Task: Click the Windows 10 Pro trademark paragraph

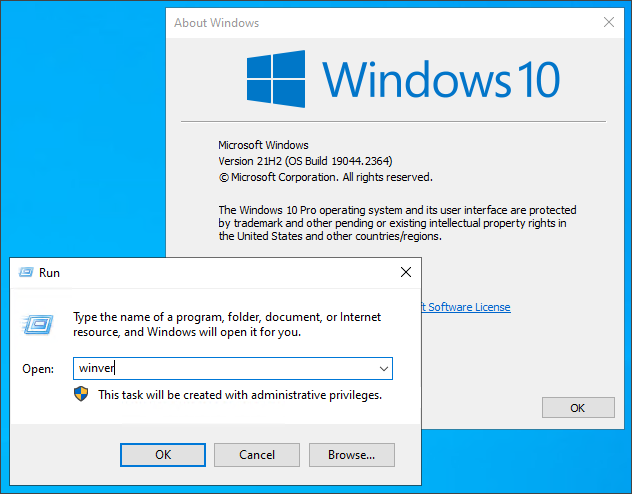Action: point(397,223)
